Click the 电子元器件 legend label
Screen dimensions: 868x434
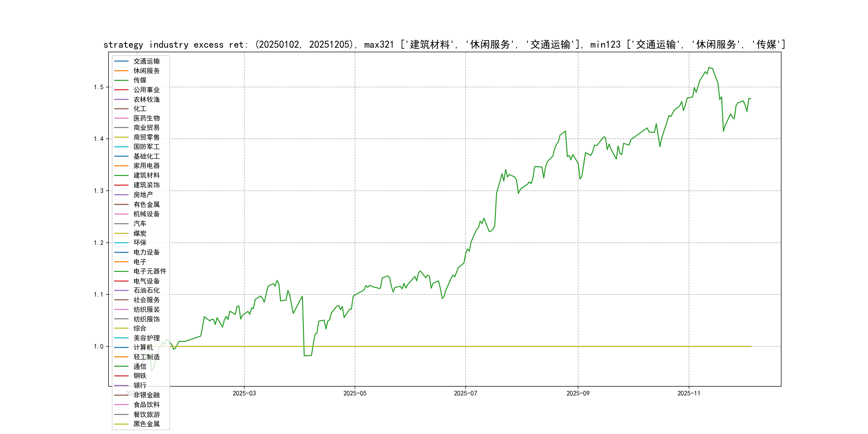tap(150, 271)
